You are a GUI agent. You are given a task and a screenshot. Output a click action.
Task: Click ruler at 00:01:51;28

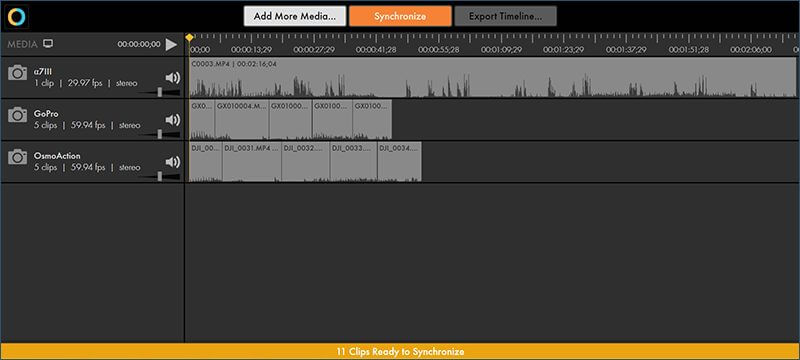688,49
